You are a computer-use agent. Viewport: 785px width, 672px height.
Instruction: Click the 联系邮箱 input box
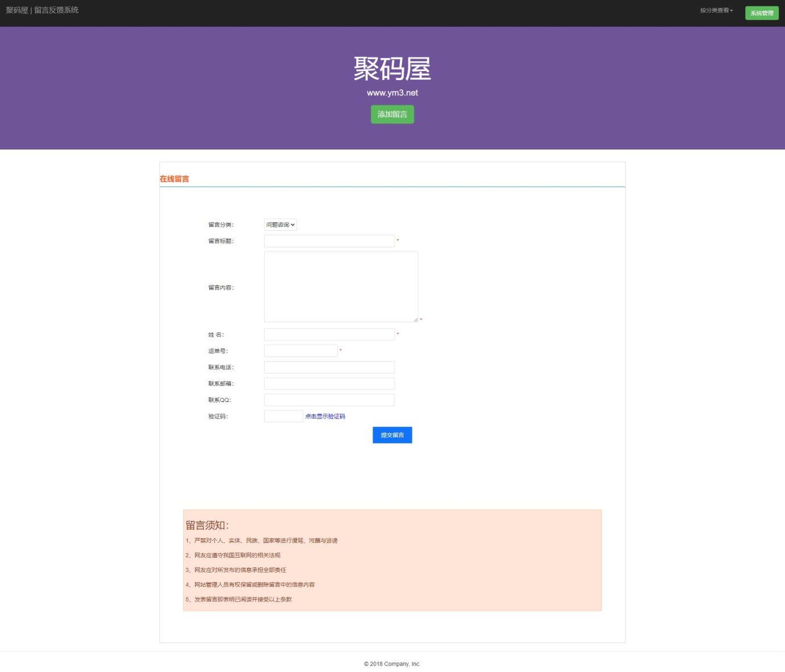click(x=329, y=384)
